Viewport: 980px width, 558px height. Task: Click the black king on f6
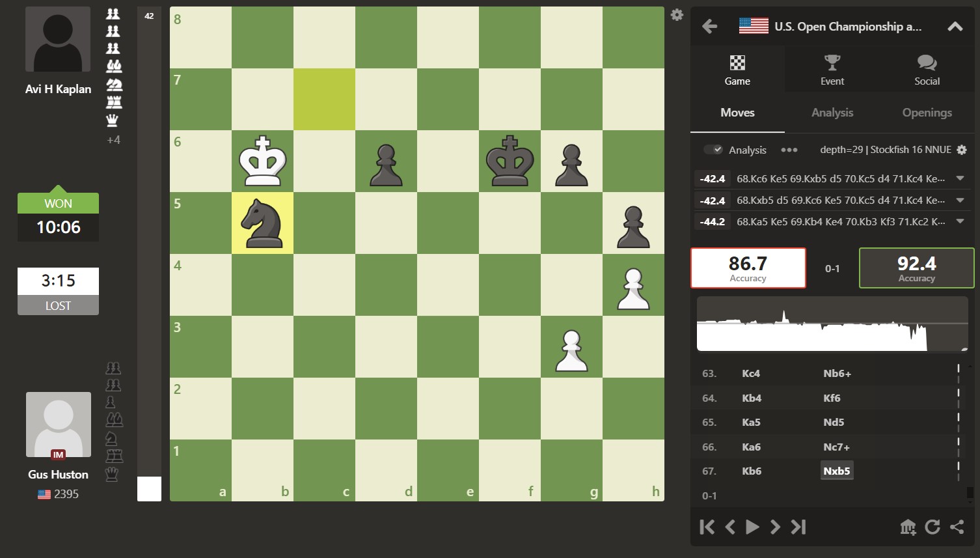pos(510,161)
